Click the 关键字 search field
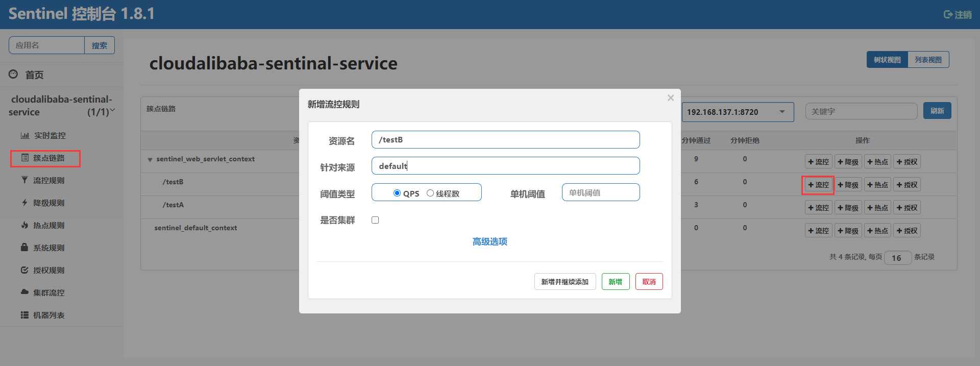The height and width of the screenshot is (366, 980). coord(862,111)
